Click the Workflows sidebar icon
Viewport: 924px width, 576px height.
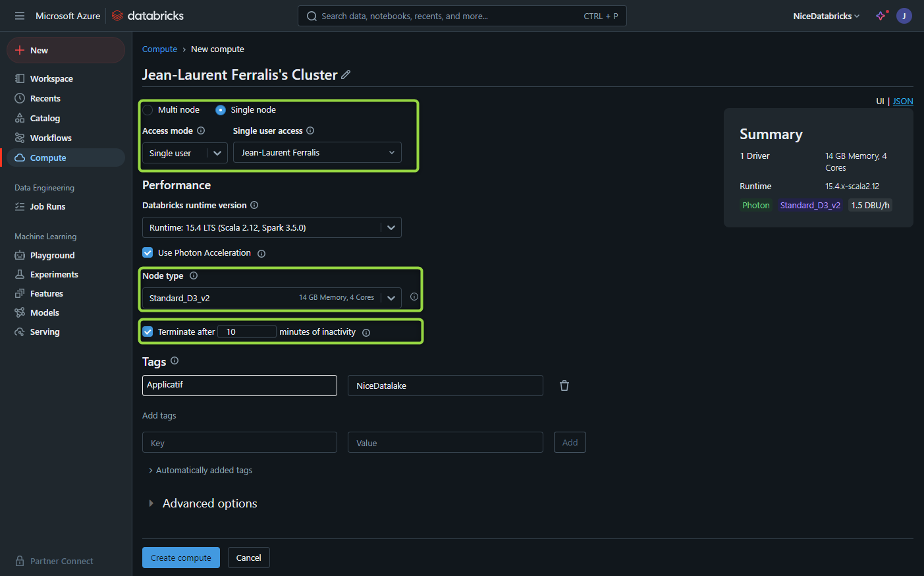pos(20,138)
